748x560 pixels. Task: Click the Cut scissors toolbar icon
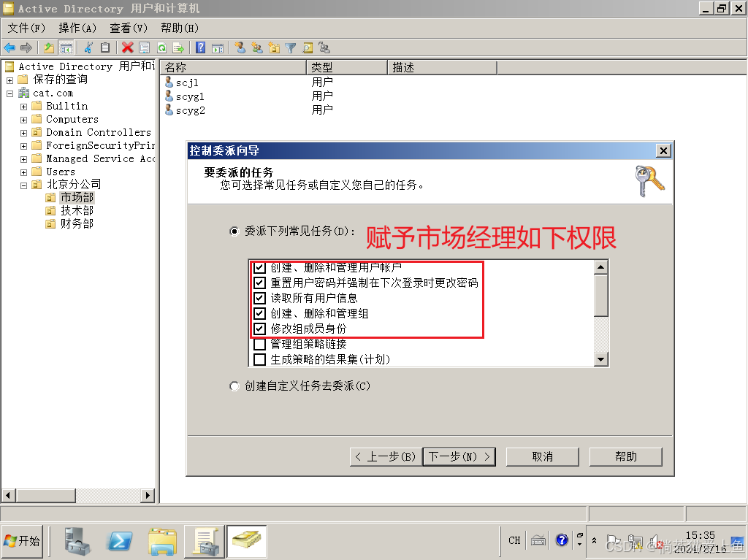88,47
